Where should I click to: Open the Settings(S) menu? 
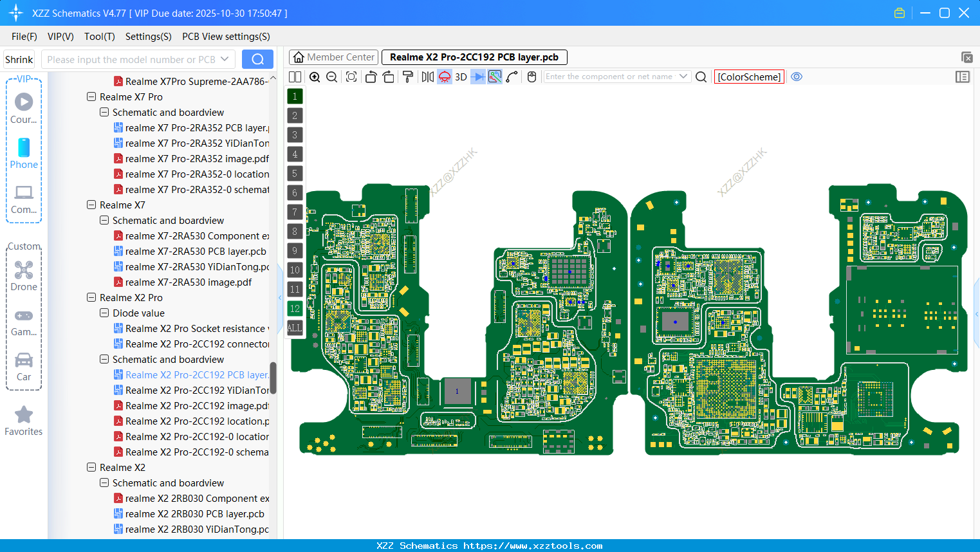tap(148, 37)
